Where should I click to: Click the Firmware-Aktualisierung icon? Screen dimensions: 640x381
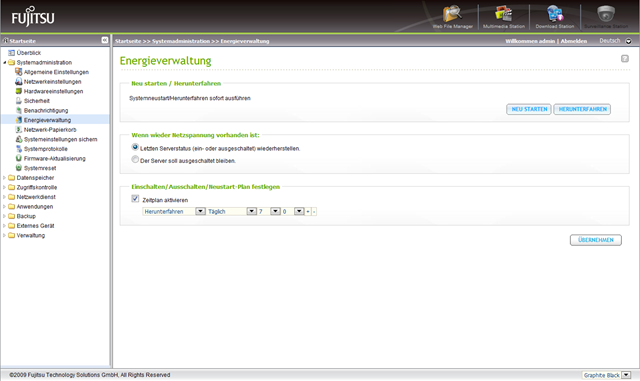point(18,158)
